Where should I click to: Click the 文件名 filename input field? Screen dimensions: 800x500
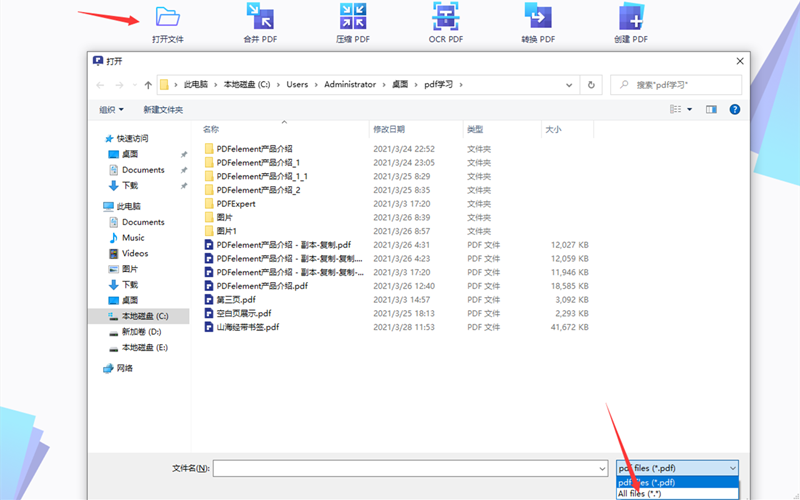click(x=409, y=468)
